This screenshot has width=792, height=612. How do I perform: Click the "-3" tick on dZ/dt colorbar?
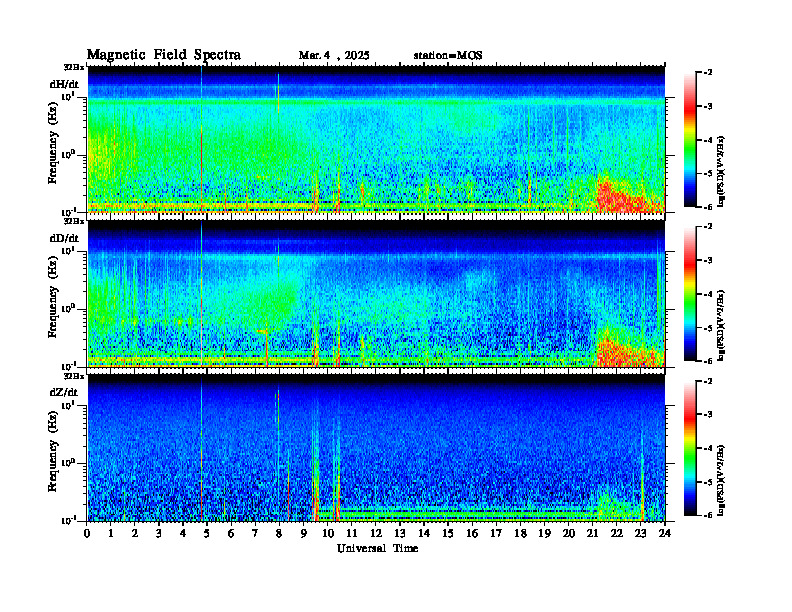point(708,415)
